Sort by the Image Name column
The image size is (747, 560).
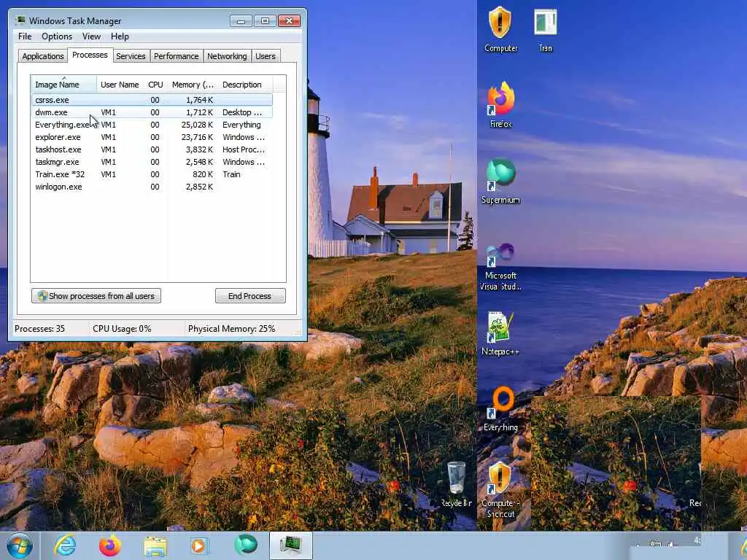click(x=64, y=85)
